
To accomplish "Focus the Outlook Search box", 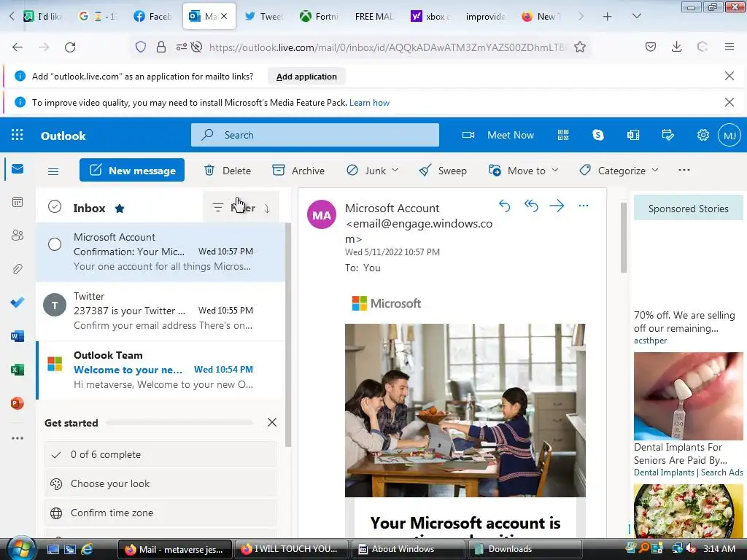I will [315, 135].
